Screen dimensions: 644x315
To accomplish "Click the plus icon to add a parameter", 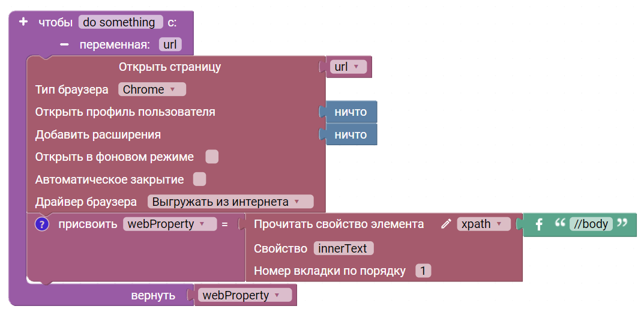I will pyautogui.click(x=23, y=22).
